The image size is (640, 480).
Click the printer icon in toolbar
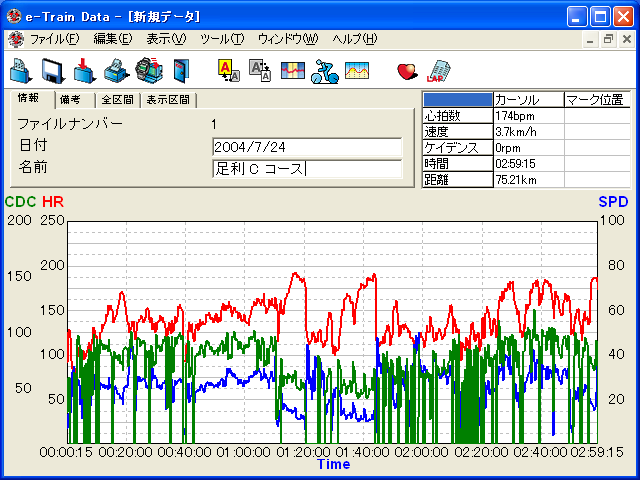[x=116, y=70]
